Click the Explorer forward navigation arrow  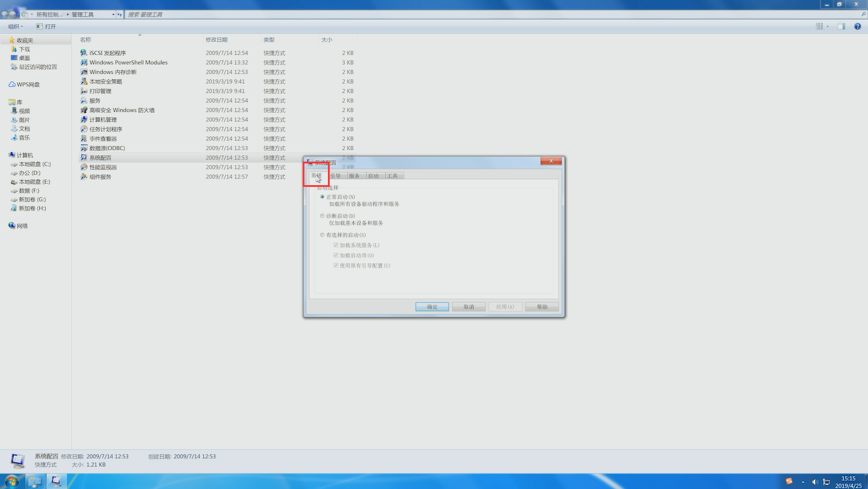pos(13,14)
